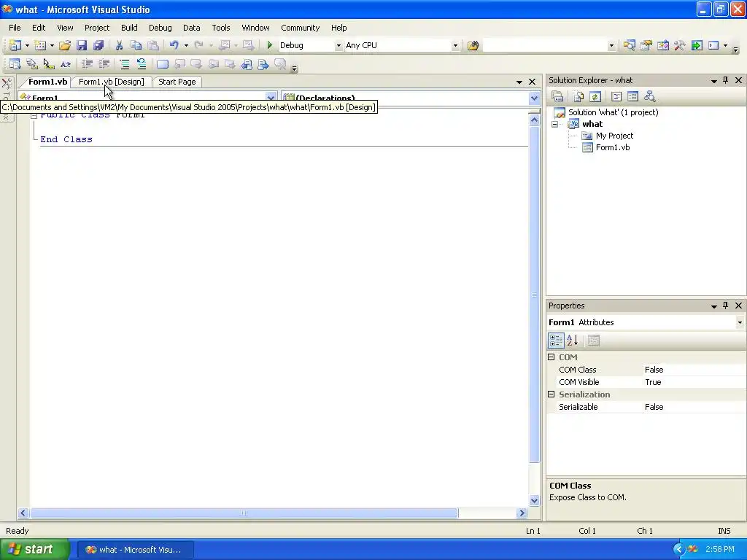The height and width of the screenshot is (560, 747).
Task: Collapse the 'what' project node
Action: click(555, 124)
